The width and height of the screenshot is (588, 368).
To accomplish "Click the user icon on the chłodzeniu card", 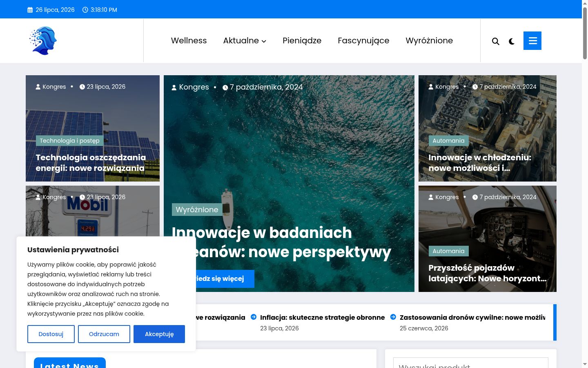I will tap(431, 87).
